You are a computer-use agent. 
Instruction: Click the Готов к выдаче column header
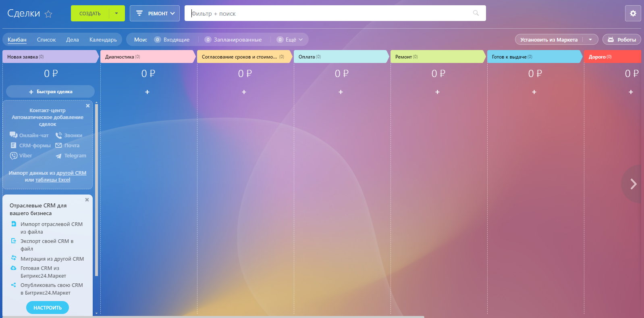[x=534, y=56]
